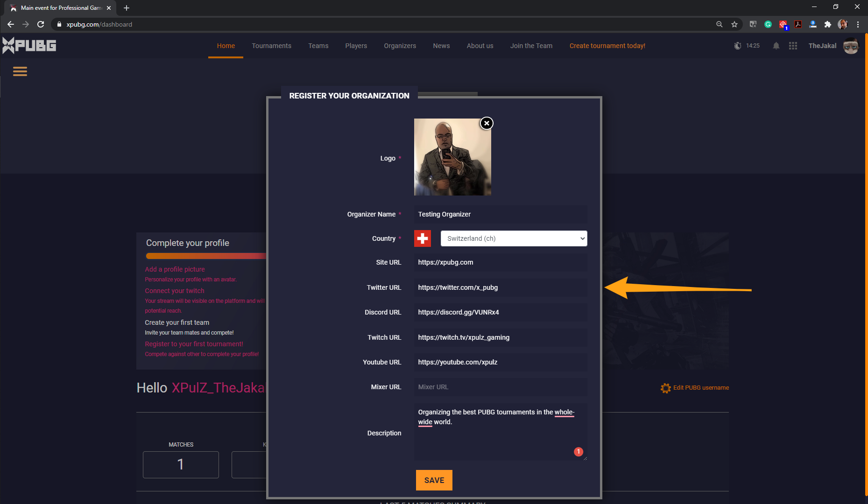868x504 pixels.
Task: Open the Chrome extensions puzzle icon
Action: [x=828, y=24]
